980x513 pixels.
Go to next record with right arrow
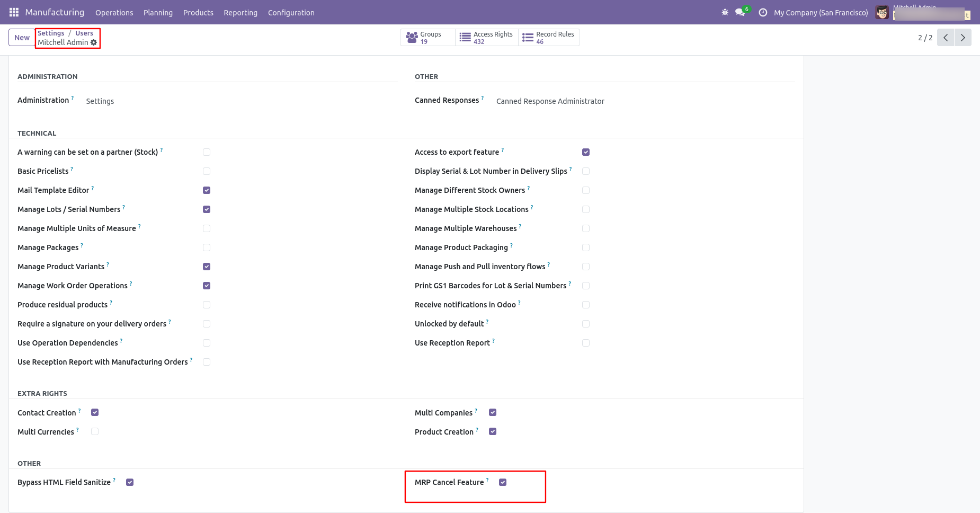pos(963,38)
